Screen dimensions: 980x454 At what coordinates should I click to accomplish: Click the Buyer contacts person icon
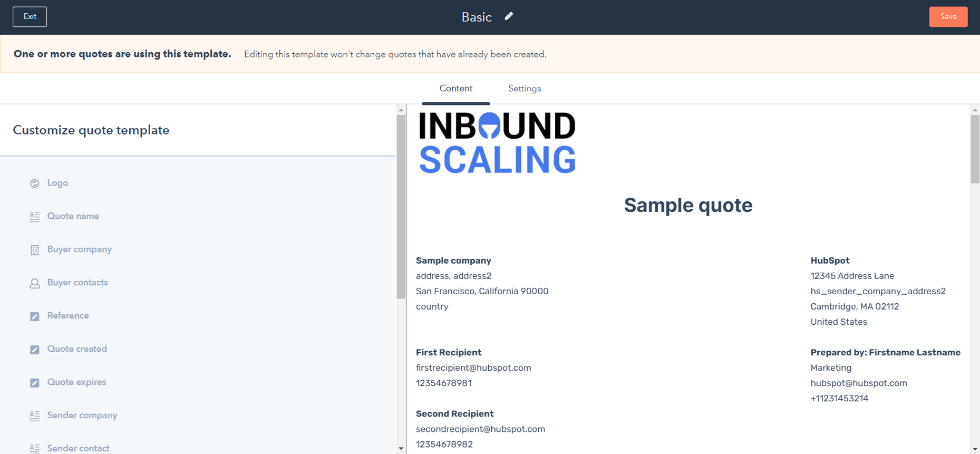click(35, 283)
